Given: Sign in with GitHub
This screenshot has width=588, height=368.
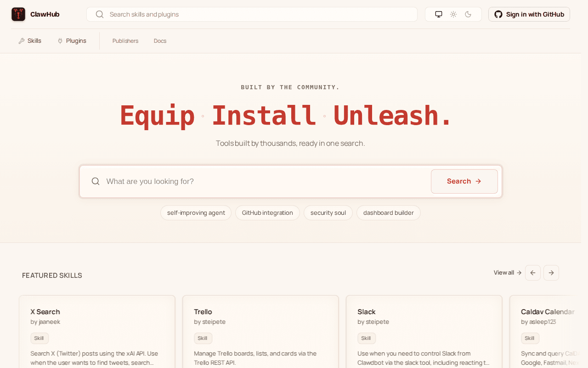Looking at the screenshot, I should [x=529, y=14].
